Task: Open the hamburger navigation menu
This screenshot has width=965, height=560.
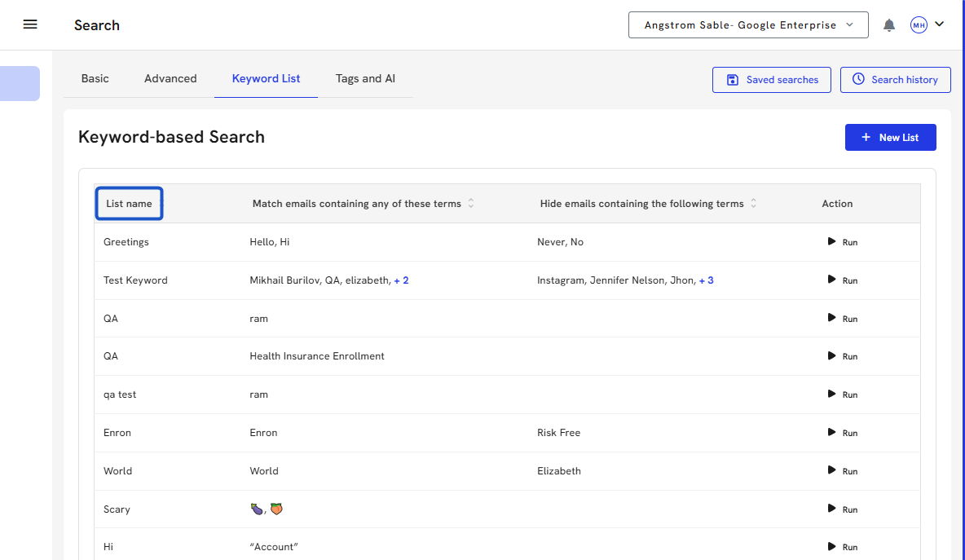Action: click(30, 24)
